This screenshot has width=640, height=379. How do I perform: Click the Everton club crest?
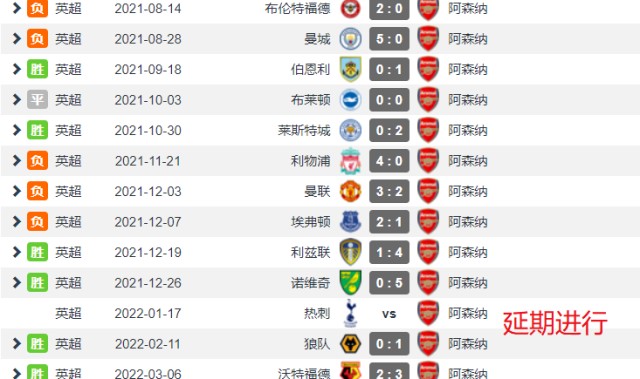click(350, 222)
